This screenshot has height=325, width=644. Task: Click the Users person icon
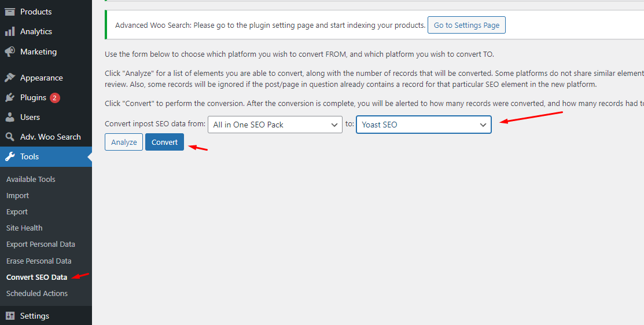coord(10,117)
